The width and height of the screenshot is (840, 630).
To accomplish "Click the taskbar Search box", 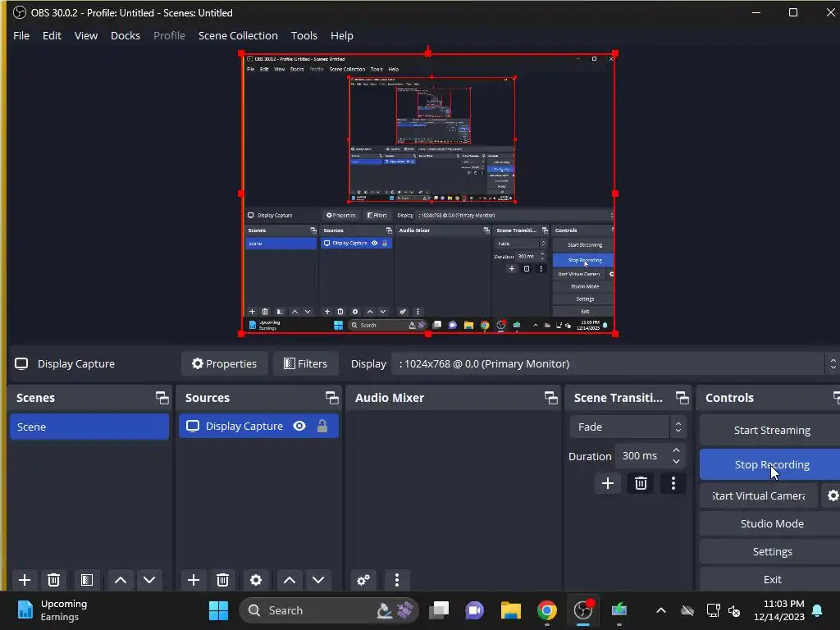I will click(328, 610).
